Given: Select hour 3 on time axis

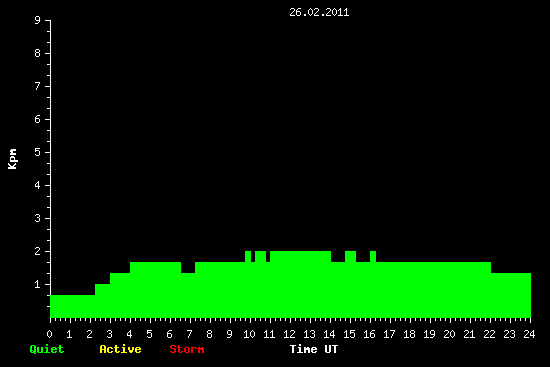Looking at the screenshot, I should click(109, 334).
